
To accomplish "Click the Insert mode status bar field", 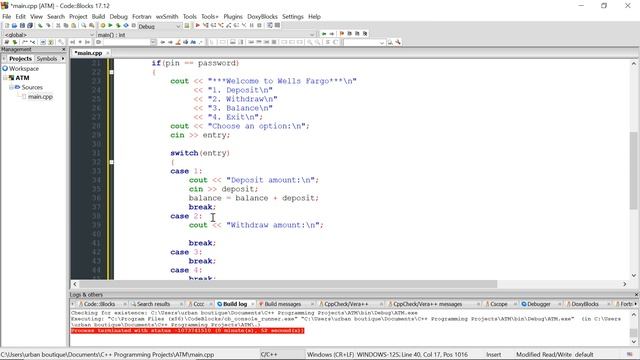I will (493, 355).
